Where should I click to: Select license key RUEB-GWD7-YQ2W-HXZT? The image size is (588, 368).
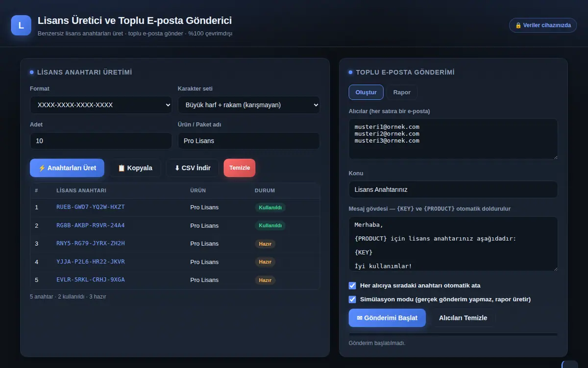[x=91, y=207]
